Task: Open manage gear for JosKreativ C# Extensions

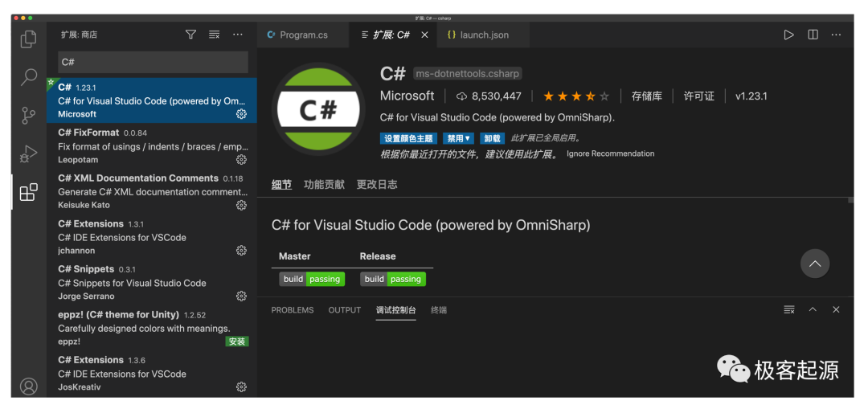Action: click(241, 387)
